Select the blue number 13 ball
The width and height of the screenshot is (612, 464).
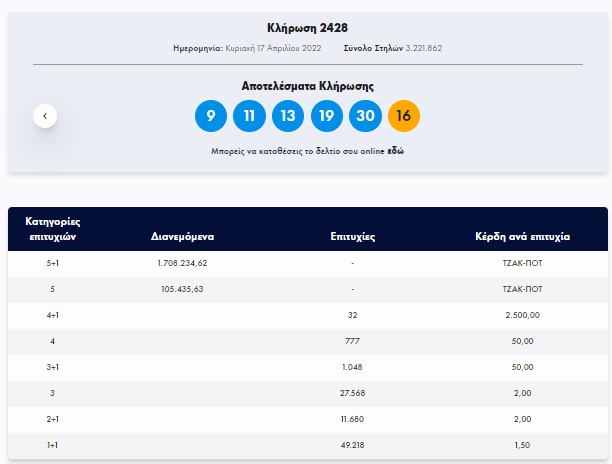point(288,116)
